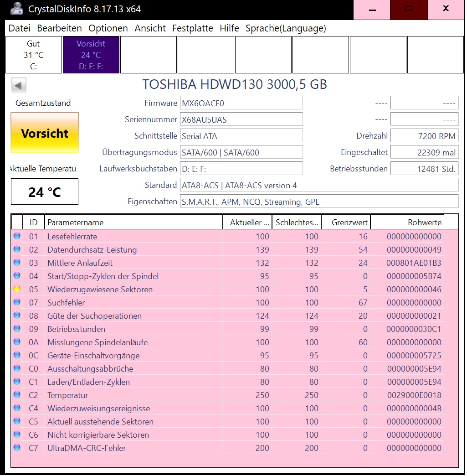Click the blue status dot for Datendurchsatz-Leistung
The width and height of the screenshot is (467, 476).
[x=17, y=249]
